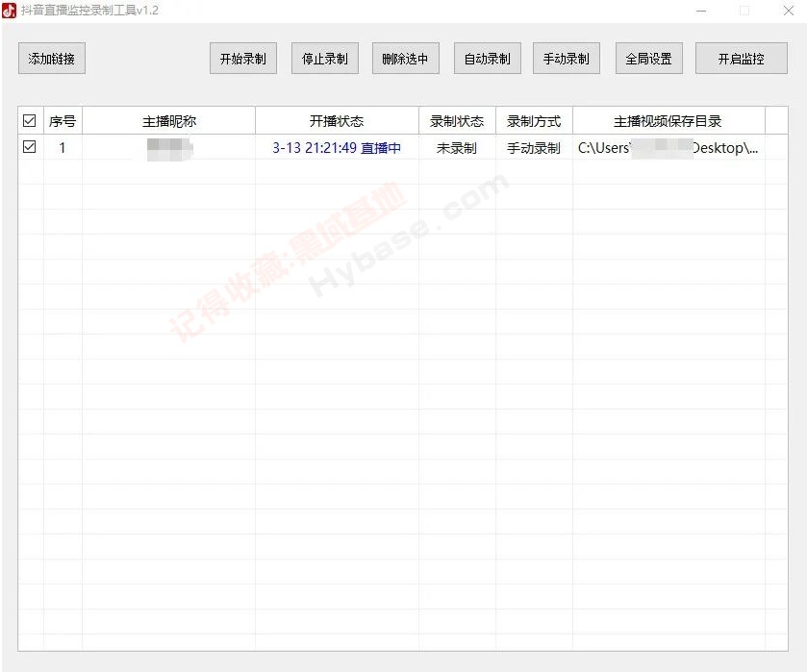Sort by 序号 column header
The image size is (807, 672).
point(63,121)
